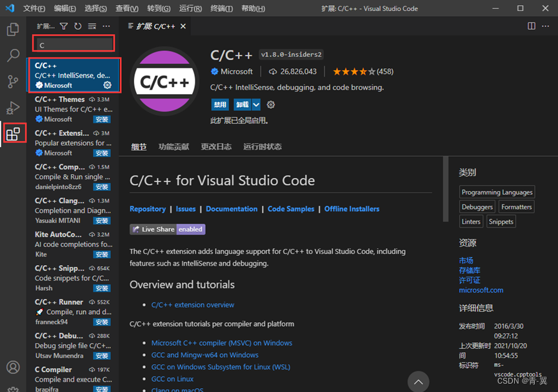This screenshot has width=558, height=392.
Task: Open the 终端(T) menu
Action: point(222,8)
